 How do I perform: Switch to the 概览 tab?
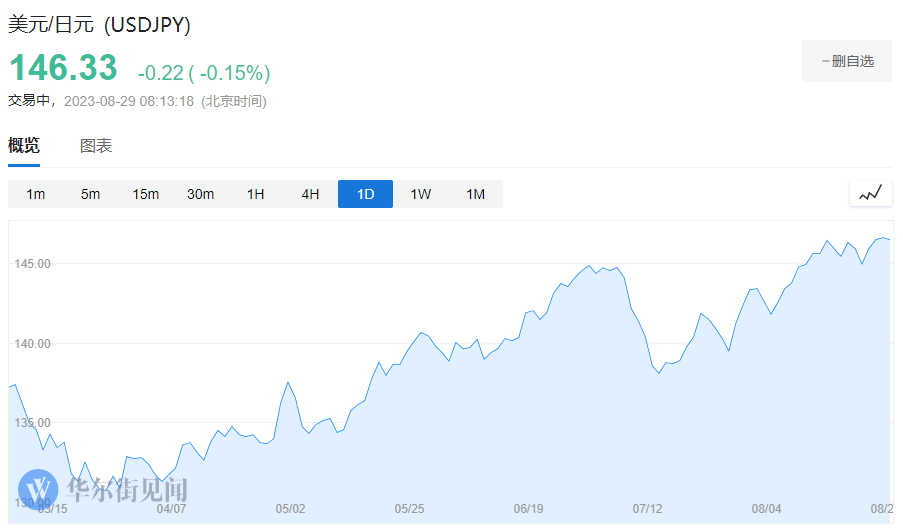tap(24, 146)
